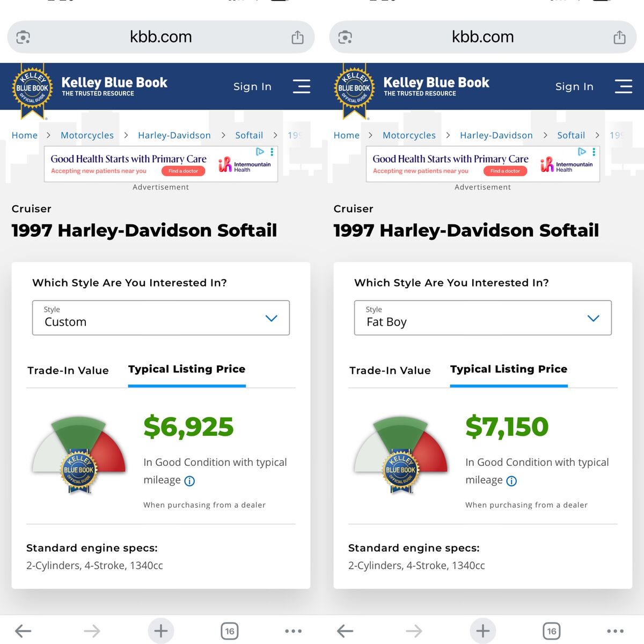Click the mileage info icon beside $6,925
Viewport: 644px width, 644px height.
(x=189, y=481)
